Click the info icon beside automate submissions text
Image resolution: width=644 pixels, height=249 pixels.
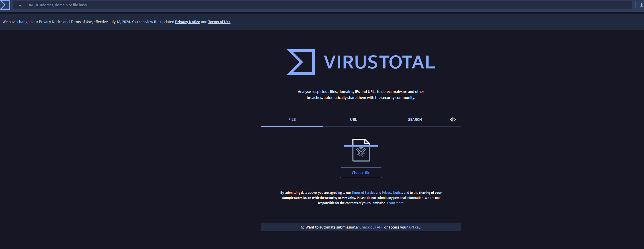303,227
